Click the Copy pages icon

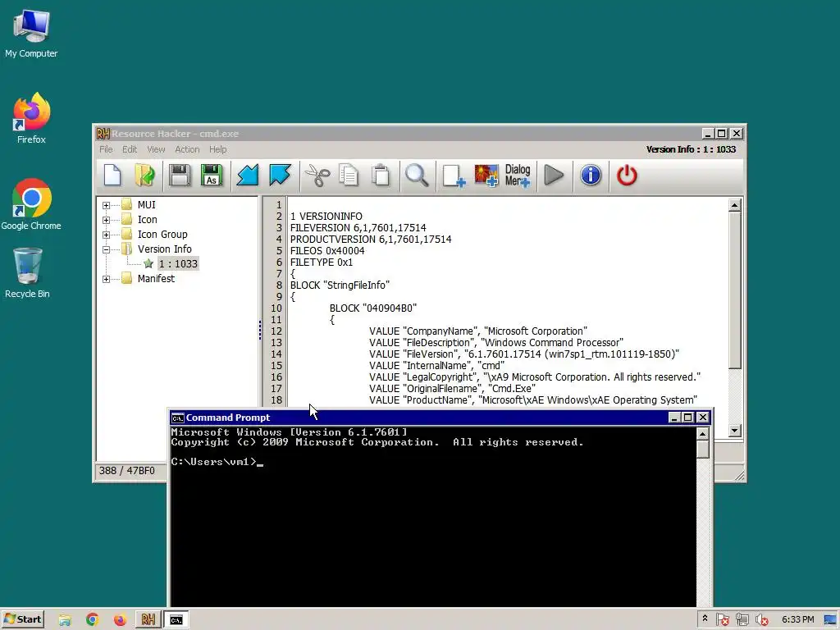pos(349,176)
